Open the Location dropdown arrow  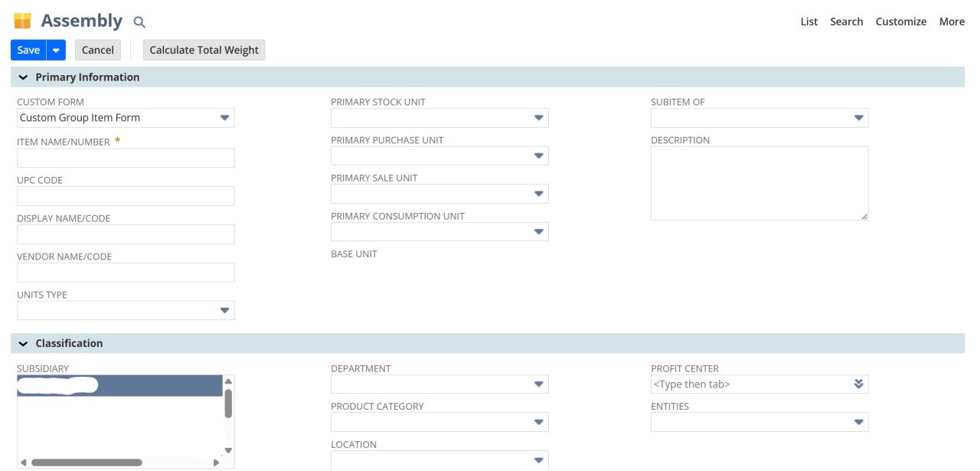coord(539,460)
